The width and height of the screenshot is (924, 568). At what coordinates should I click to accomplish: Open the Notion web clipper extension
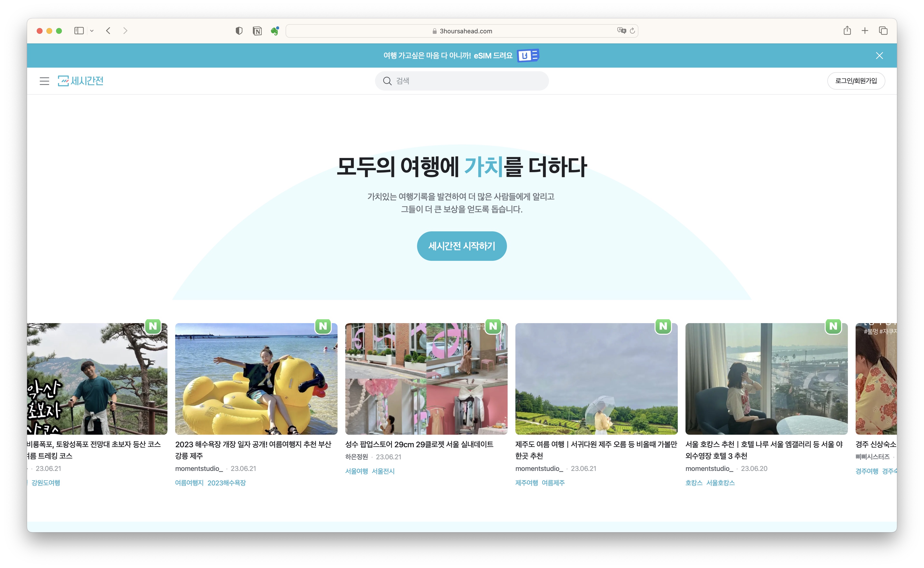tap(257, 31)
